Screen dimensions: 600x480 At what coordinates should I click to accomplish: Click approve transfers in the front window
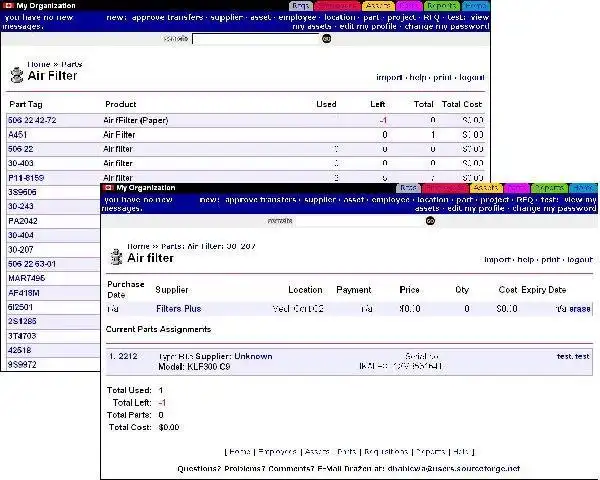click(261, 199)
